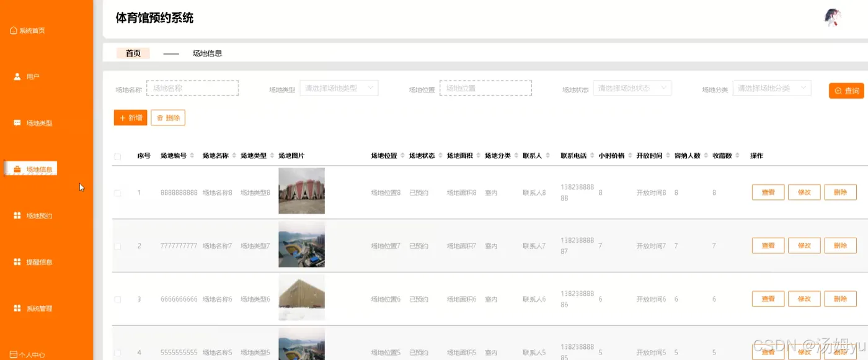868x360 pixels.
Task: Click the grid icon beside 系统管理
Action: pyautogui.click(x=17, y=308)
